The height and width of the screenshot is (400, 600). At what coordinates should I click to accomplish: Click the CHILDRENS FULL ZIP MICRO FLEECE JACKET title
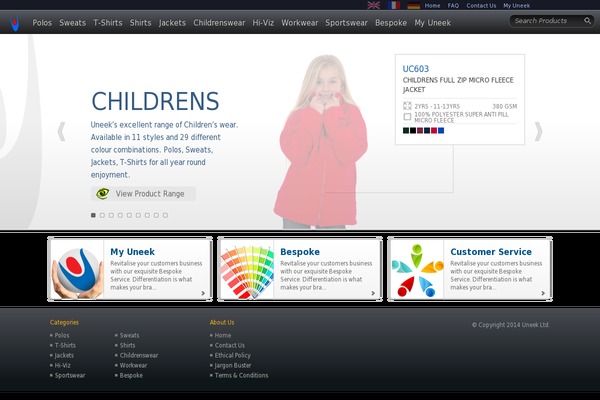(x=458, y=85)
